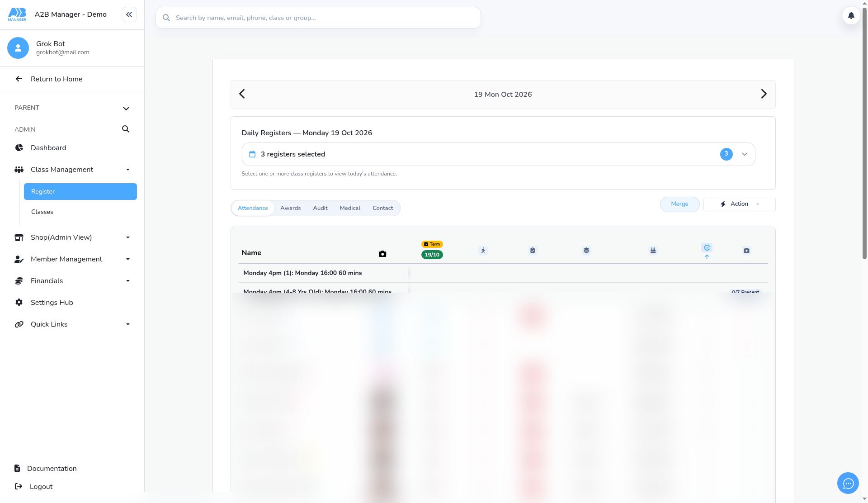This screenshot has width=868, height=503.
Task: Switch to the Audit tab
Action: [x=320, y=208]
